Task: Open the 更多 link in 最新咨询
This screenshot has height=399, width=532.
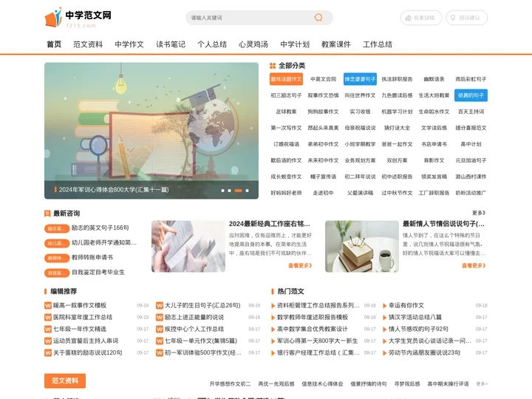Action: pos(479,213)
